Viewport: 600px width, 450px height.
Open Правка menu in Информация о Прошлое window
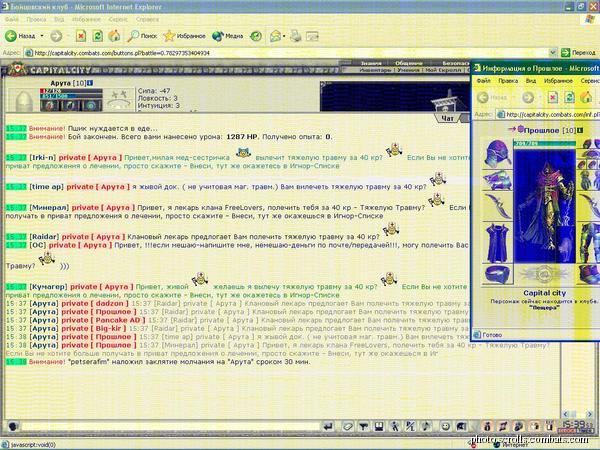point(508,81)
